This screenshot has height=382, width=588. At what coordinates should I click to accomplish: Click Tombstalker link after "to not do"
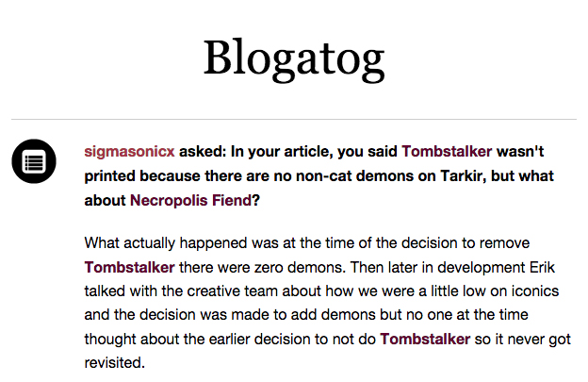425,338
